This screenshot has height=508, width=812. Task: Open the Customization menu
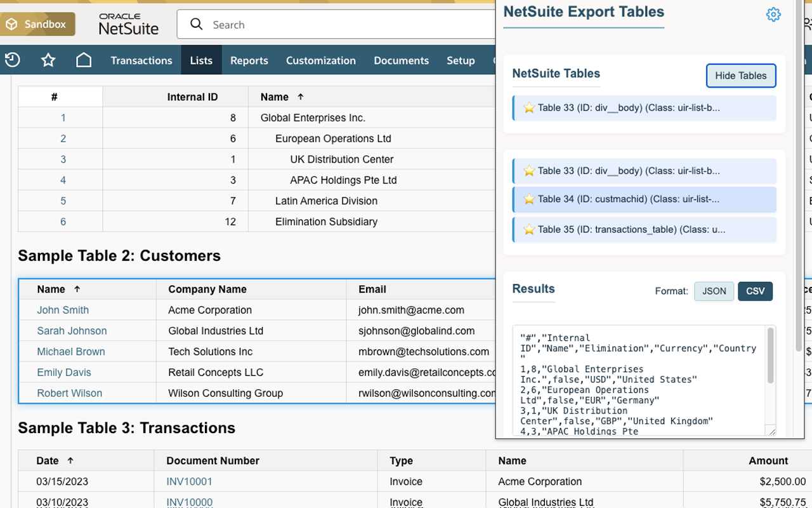coord(321,60)
